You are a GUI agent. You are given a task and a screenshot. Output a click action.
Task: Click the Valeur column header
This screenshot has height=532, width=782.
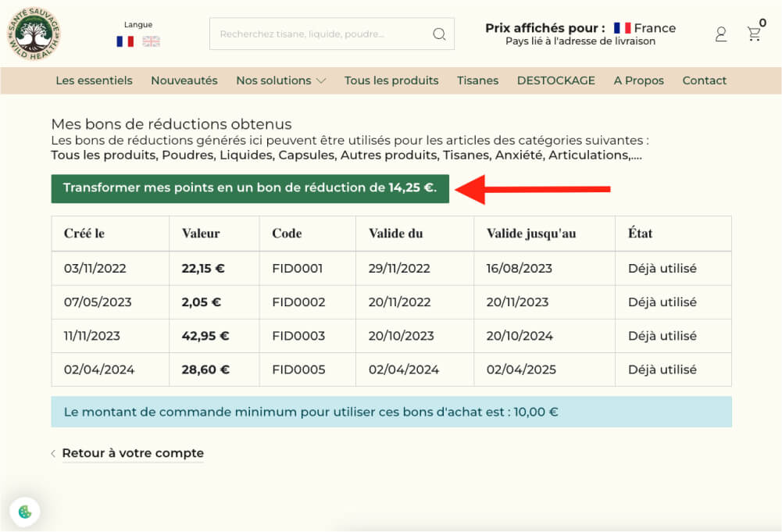[201, 234]
